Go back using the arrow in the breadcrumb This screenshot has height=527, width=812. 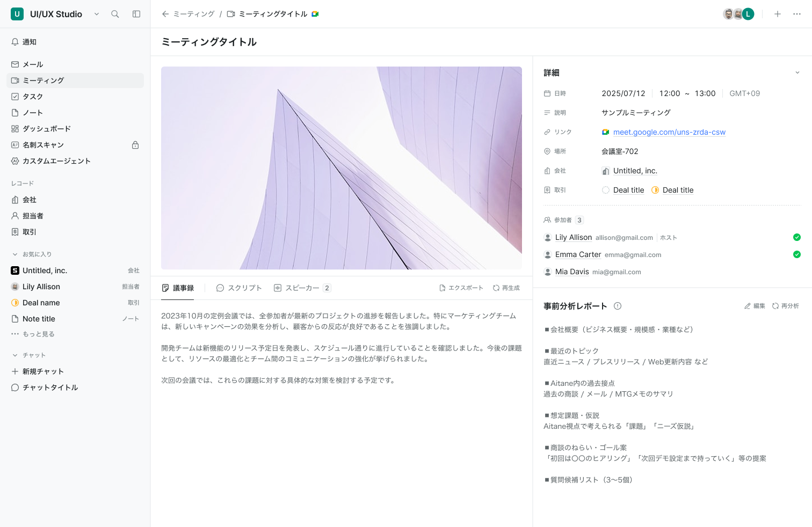[x=165, y=14]
